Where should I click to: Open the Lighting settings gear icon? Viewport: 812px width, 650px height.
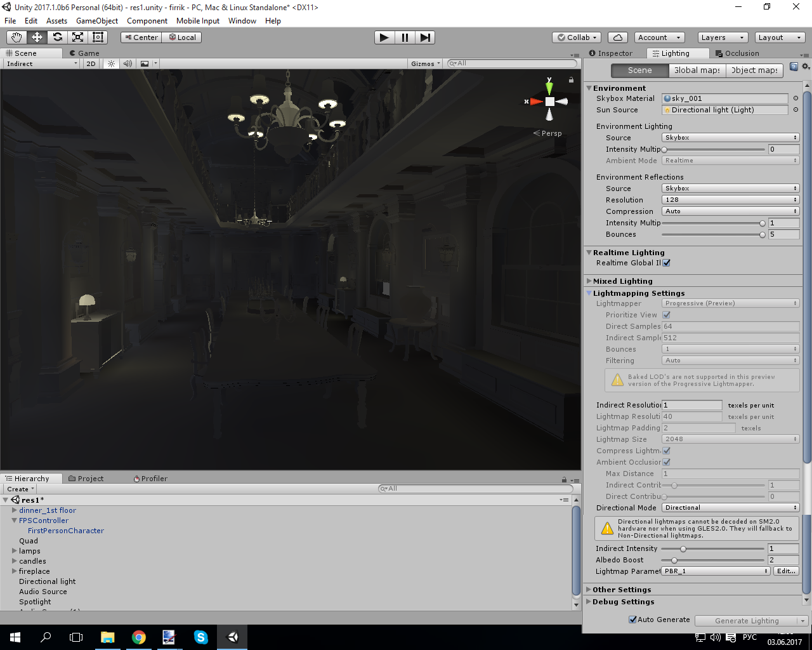pos(806,67)
